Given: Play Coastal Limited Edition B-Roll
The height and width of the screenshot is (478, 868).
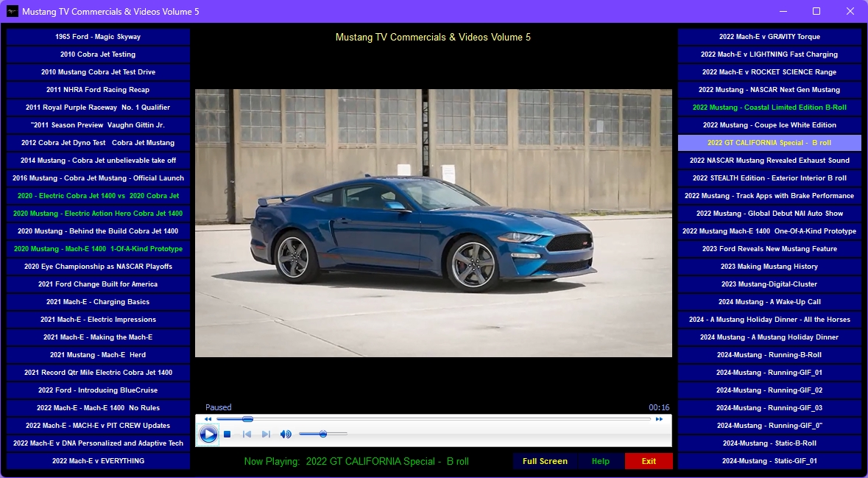Looking at the screenshot, I should pos(769,108).
